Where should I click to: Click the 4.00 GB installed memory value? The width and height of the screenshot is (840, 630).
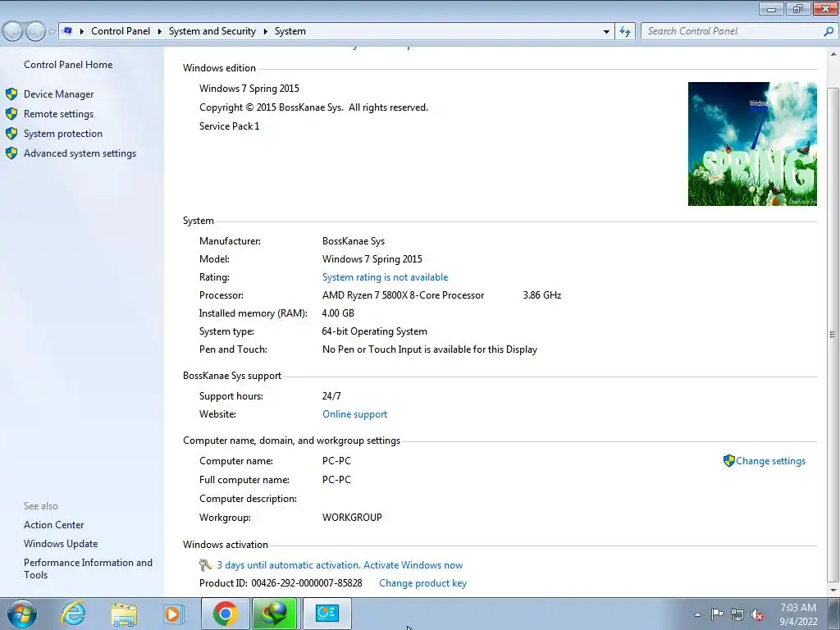[x=338, y=313]
